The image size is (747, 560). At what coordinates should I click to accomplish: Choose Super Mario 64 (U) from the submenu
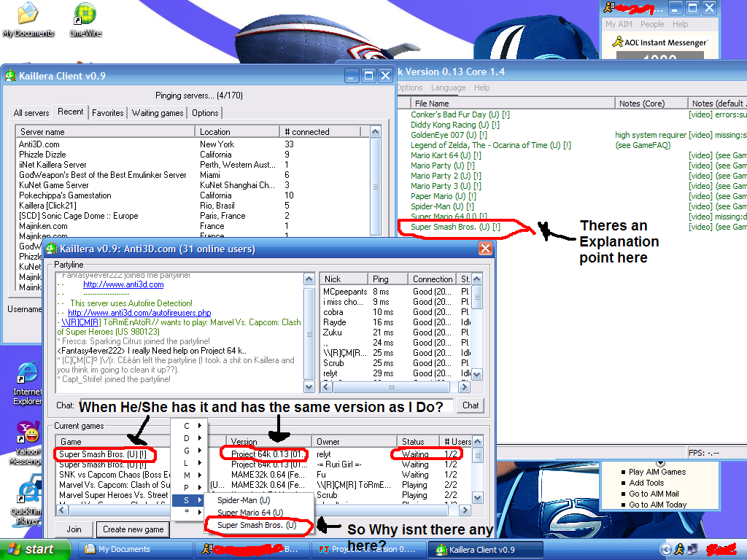259,513
